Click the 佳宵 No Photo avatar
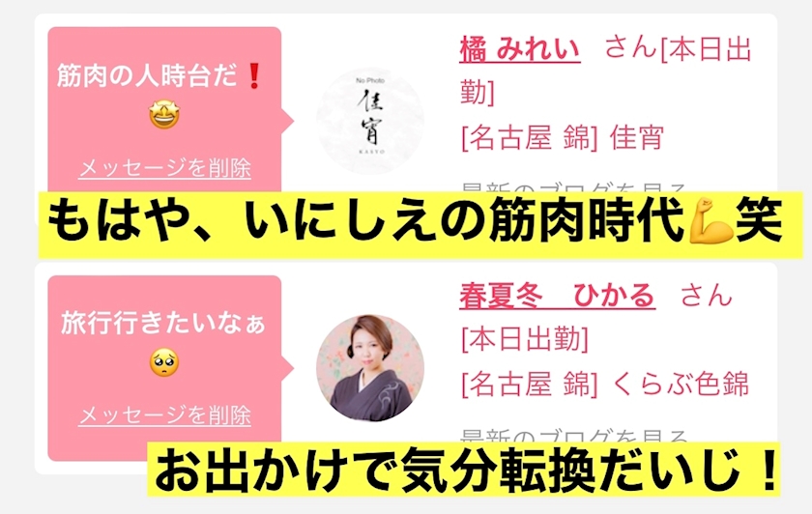Image resolution: width=812 pixels, height=514 pixels. [369, 121]
